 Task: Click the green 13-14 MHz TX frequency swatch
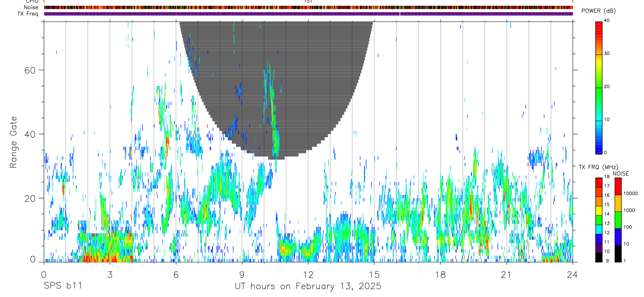tap(599, 220)
